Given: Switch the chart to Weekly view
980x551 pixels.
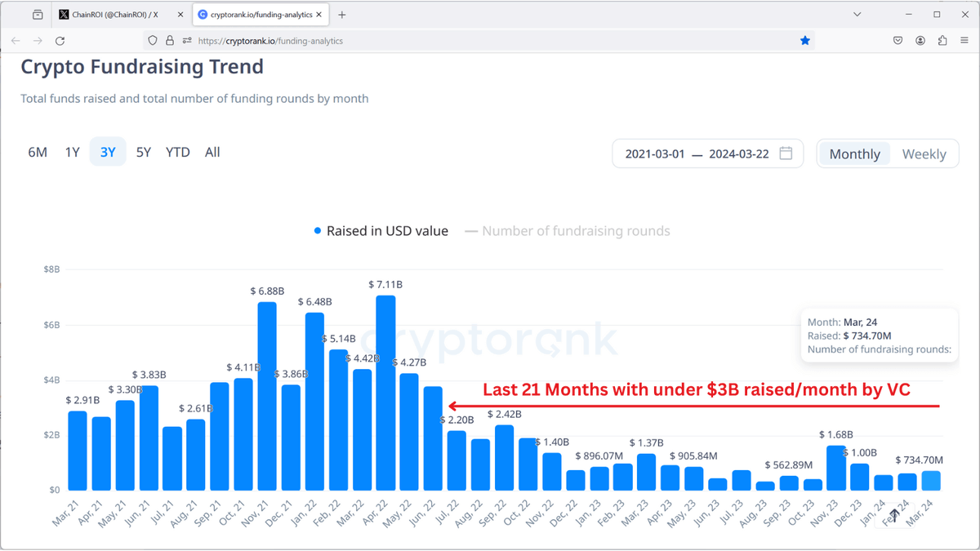Looking at the screenshot, I should point(924,153).
